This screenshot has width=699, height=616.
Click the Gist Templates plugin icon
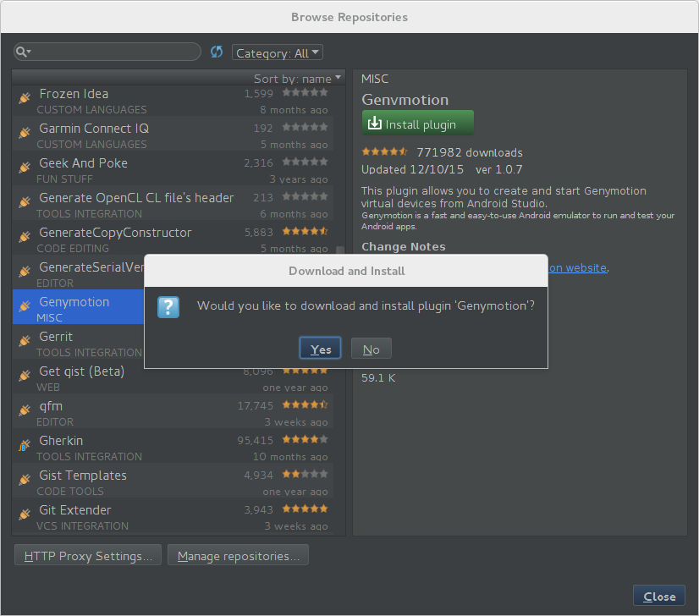click(x=25, y=479)
